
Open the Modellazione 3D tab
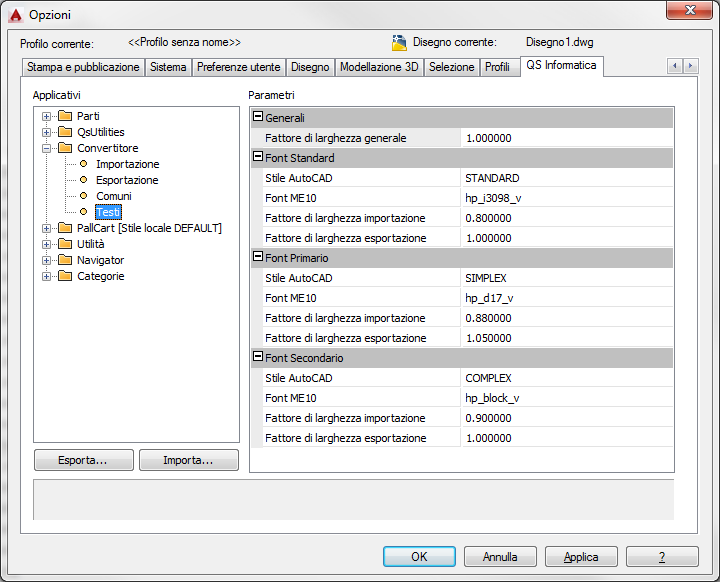(379, 67)
